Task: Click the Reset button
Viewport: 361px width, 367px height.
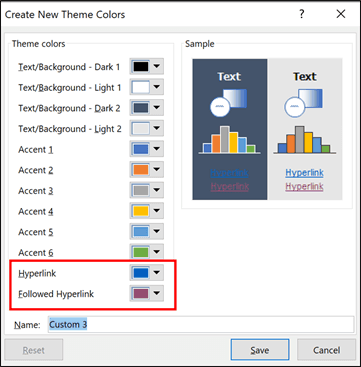Action: pyautogui.click(x=34, y=350)
